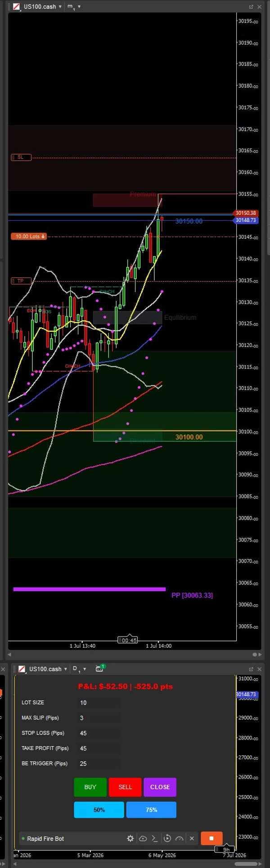This screenshot has height=868, width=270.
Task: Click the red SELL button
Action: 125,787
